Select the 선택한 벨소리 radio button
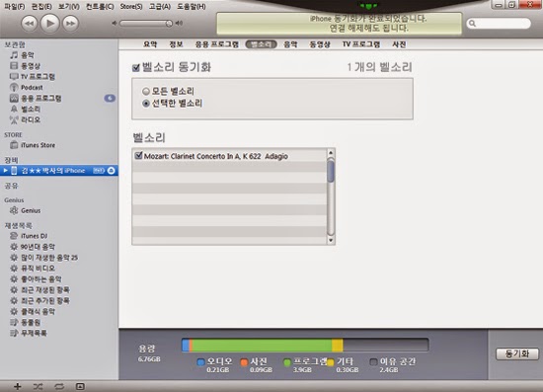The width and height of the screenshot is (543, 392). coord(146,104)
